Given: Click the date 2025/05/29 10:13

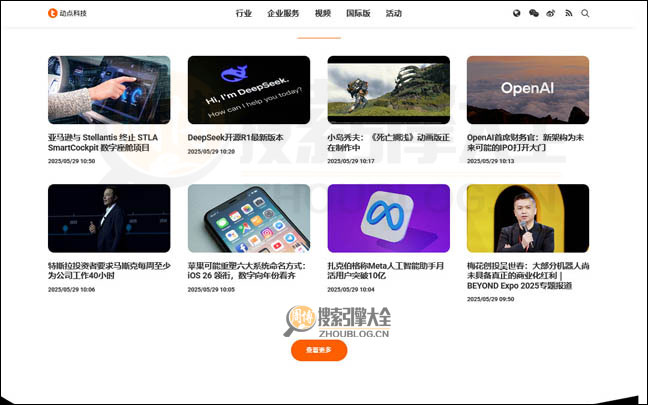Looking at the screenshot, I should pyautogui.click(x=491, y=161).
